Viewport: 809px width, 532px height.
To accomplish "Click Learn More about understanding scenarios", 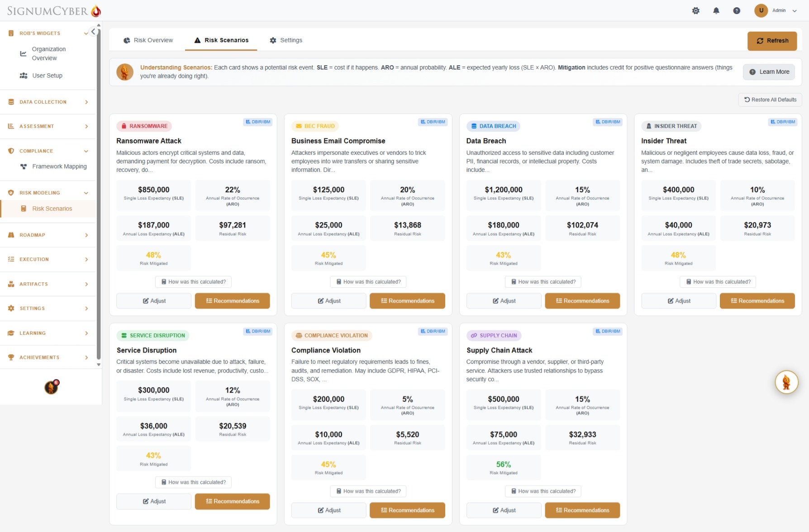I will click(x=769, y=71).
